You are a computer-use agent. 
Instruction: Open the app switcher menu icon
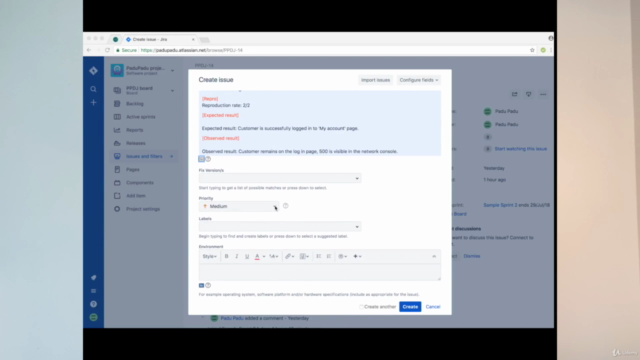point(93,291)
